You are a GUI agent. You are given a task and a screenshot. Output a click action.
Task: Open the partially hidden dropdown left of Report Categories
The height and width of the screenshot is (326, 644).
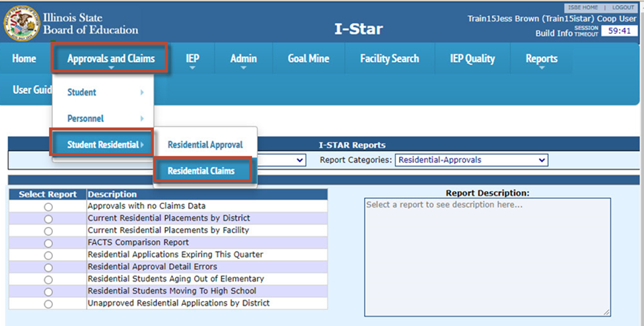coord(282,160)
